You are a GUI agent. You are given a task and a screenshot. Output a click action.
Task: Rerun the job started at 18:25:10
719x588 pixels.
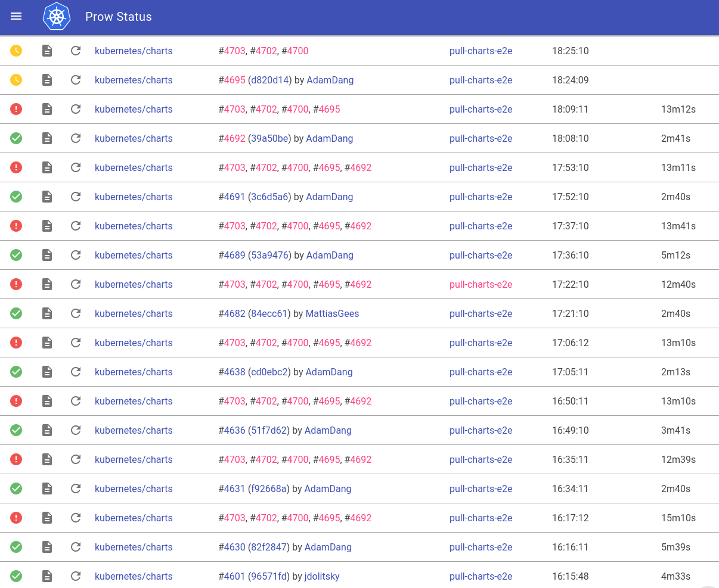coord(76,51)
